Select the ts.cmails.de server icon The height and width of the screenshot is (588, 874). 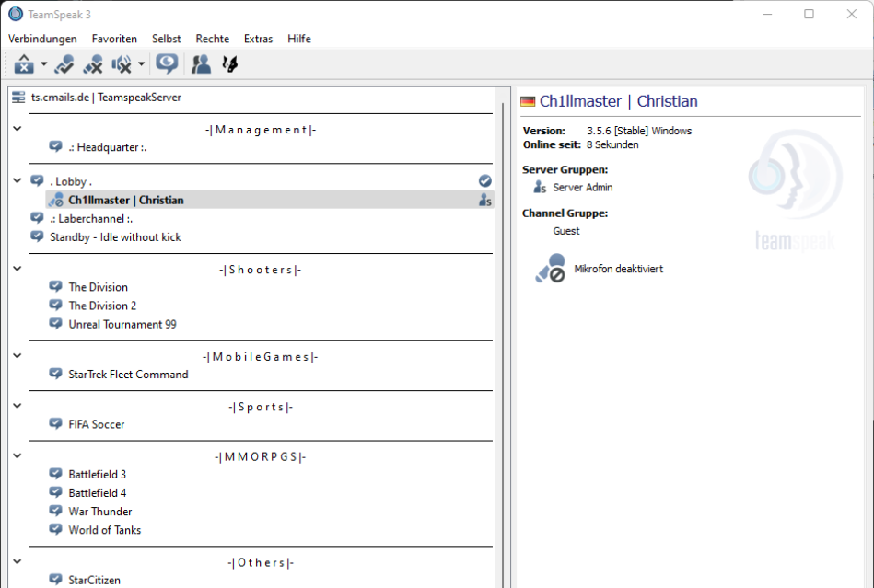click(18, 97)
